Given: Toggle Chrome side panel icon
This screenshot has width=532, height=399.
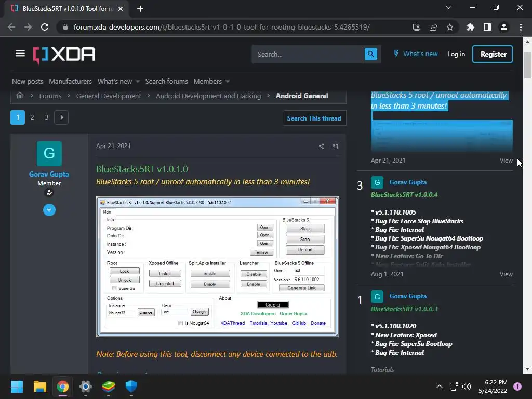Looking at the screenshot, I should pyautogui.click(x=487, y=27).
